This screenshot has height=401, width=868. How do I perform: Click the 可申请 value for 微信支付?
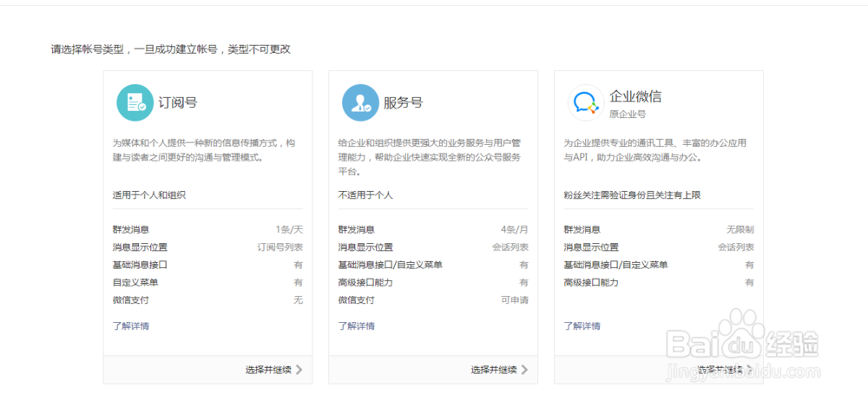[515, 300]
